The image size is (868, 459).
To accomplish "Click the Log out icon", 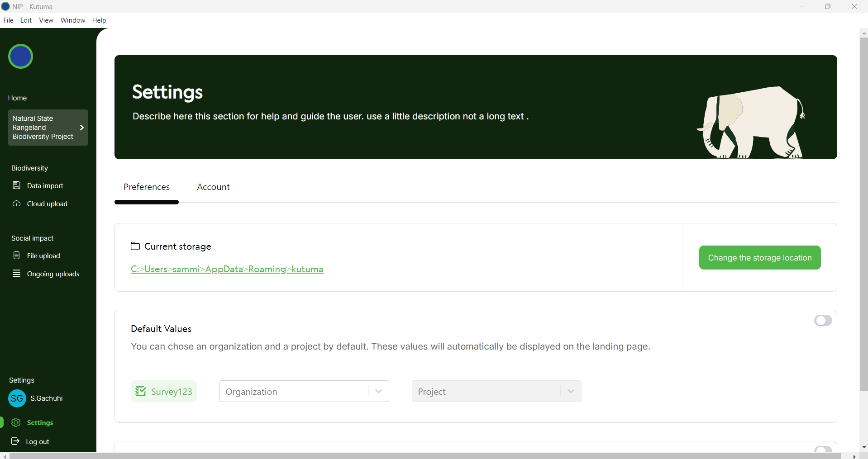I will point(15,441).
